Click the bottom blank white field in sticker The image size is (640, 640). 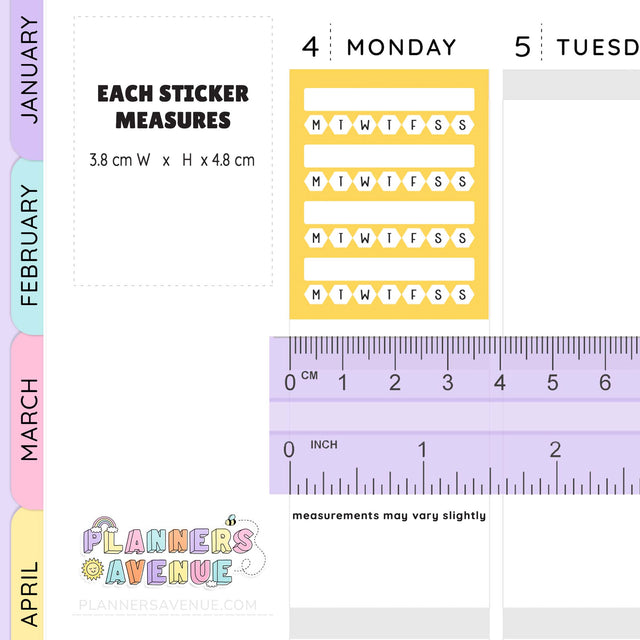click(x=389, y=268)
